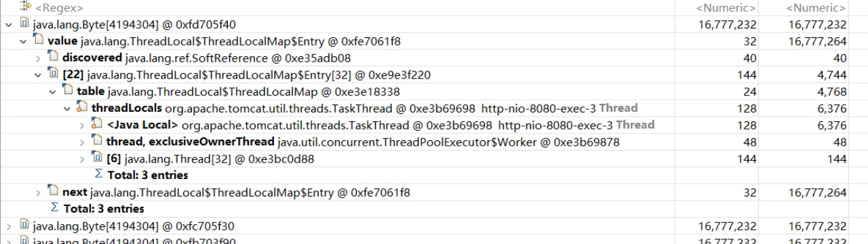Expand the next ThreadLocalMap$Entry node
868x244 pixels.
[39, 192]
